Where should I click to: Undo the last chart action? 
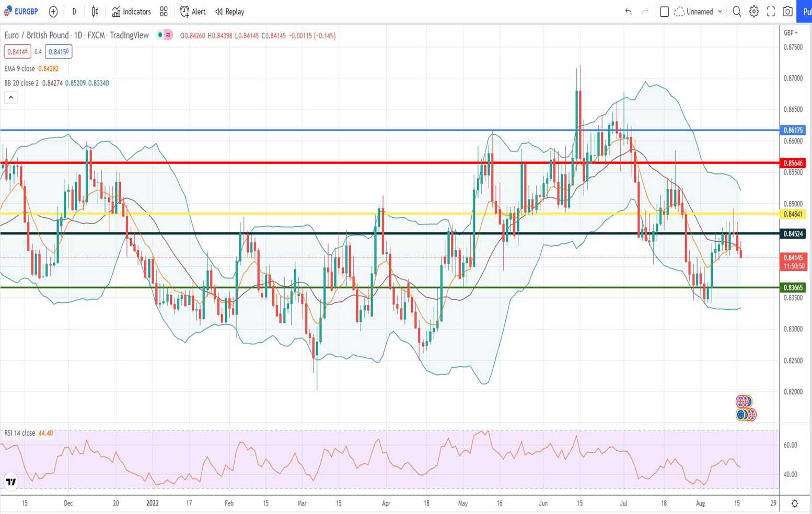(628, 11)
